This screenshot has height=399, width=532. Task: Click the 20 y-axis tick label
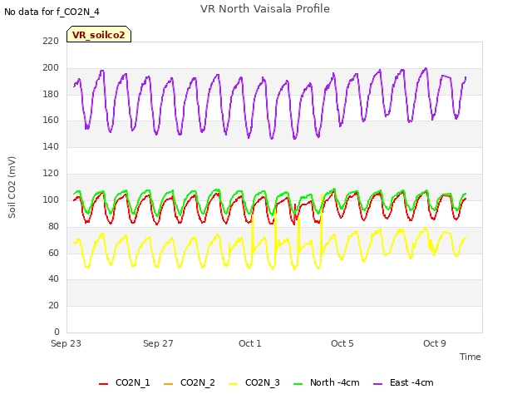click(x=53, y=305)
